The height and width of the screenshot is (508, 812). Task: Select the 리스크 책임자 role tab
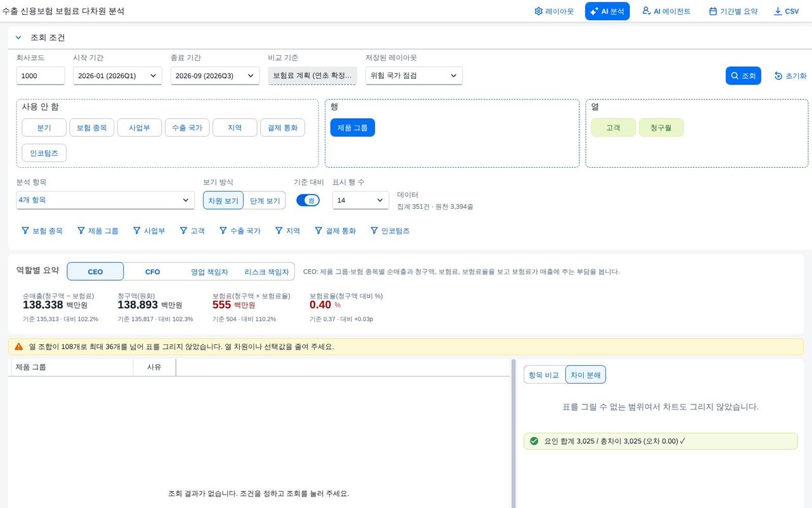coord(266,272)
